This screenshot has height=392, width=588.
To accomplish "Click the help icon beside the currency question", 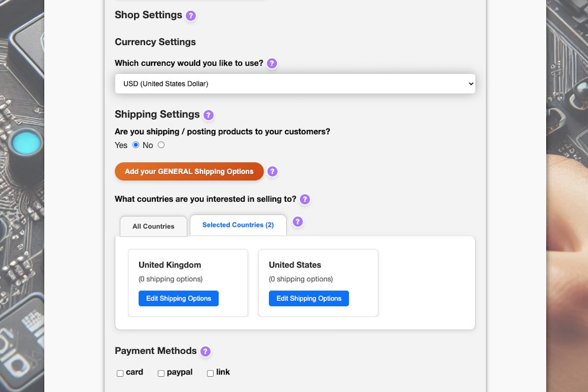I will tap(271, 63).
